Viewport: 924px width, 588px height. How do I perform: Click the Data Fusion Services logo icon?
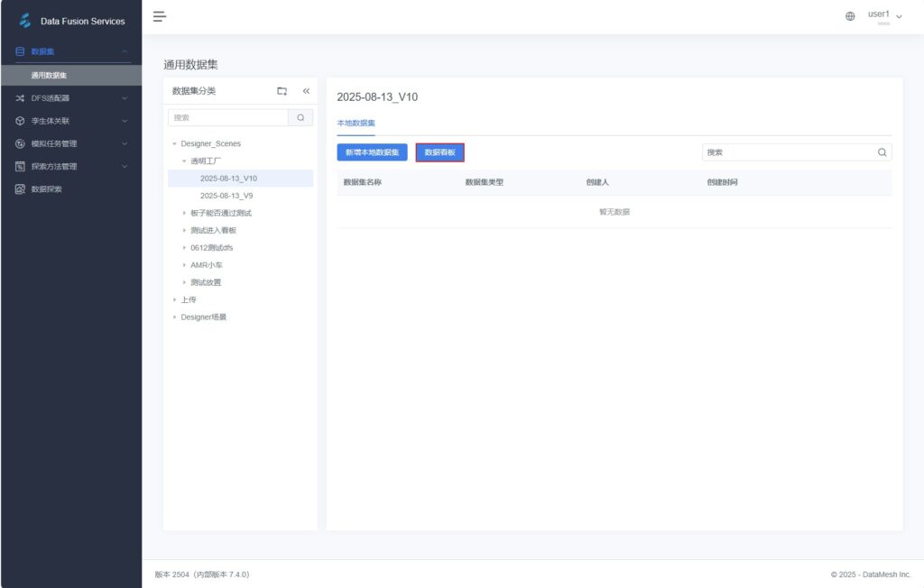24,21
